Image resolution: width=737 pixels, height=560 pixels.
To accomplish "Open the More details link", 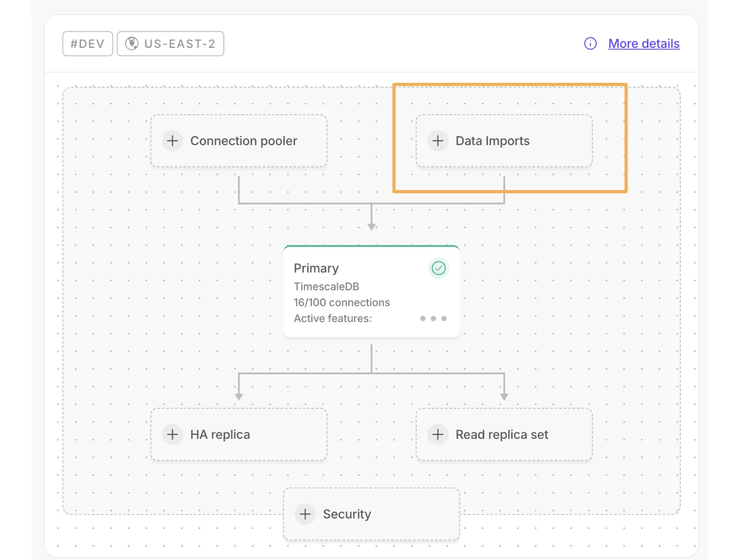I will tap(644, 43).
